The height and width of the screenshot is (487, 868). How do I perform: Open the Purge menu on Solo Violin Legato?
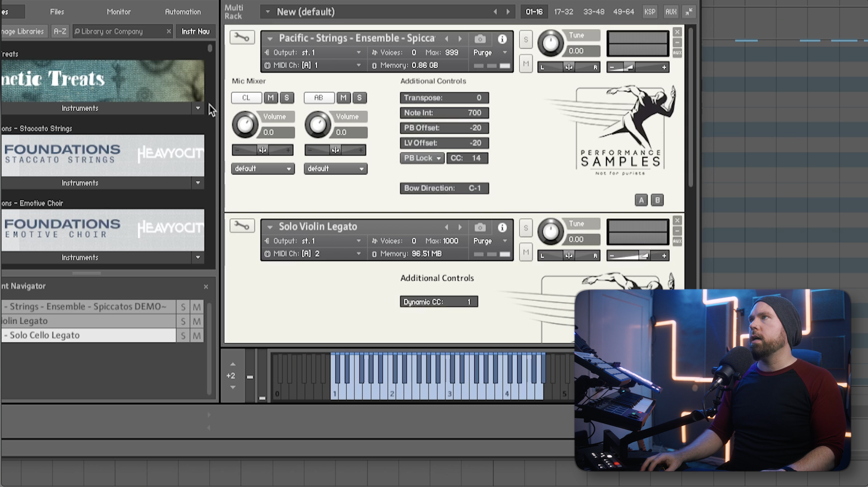click(490, 241)
